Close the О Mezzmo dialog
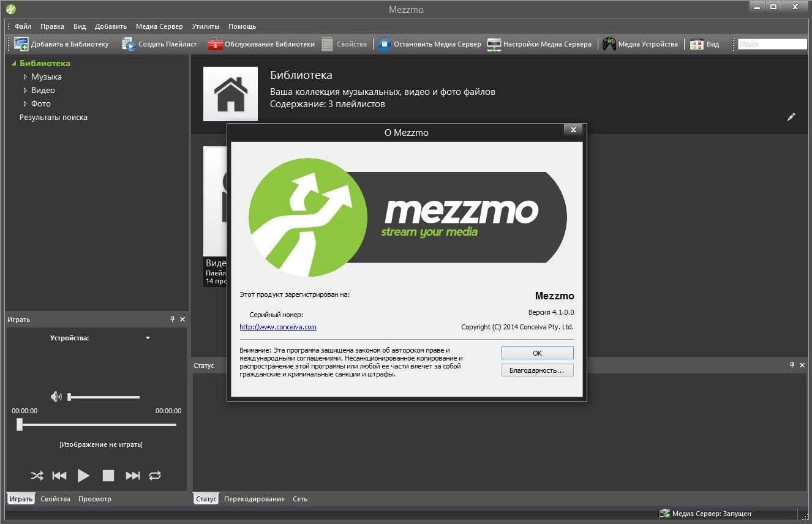The image size is (812, 524). 573,130
